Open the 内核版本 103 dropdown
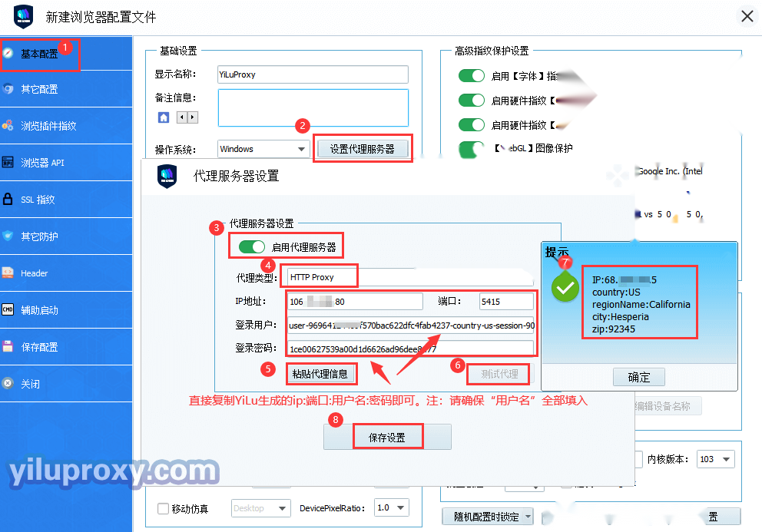Image resolution: width=762 pixels, height=532 pixels. point(716,459)
